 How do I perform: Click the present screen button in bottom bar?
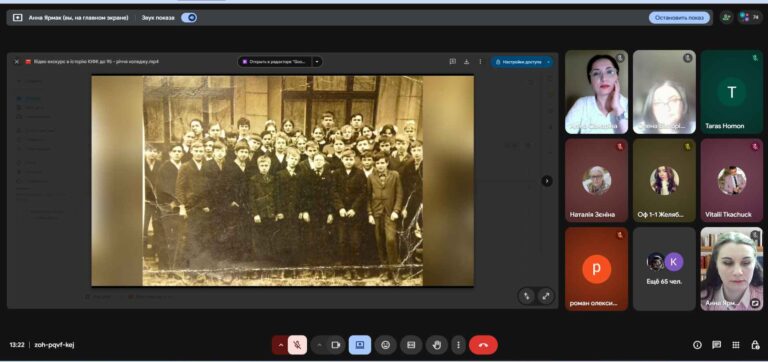[360, 345]
